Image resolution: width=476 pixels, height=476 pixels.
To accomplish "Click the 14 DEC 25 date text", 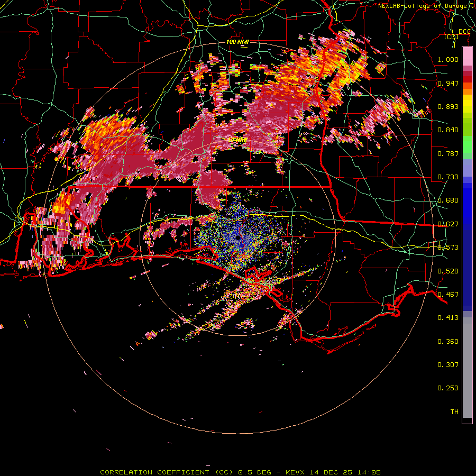I will (x=331, y=472).
